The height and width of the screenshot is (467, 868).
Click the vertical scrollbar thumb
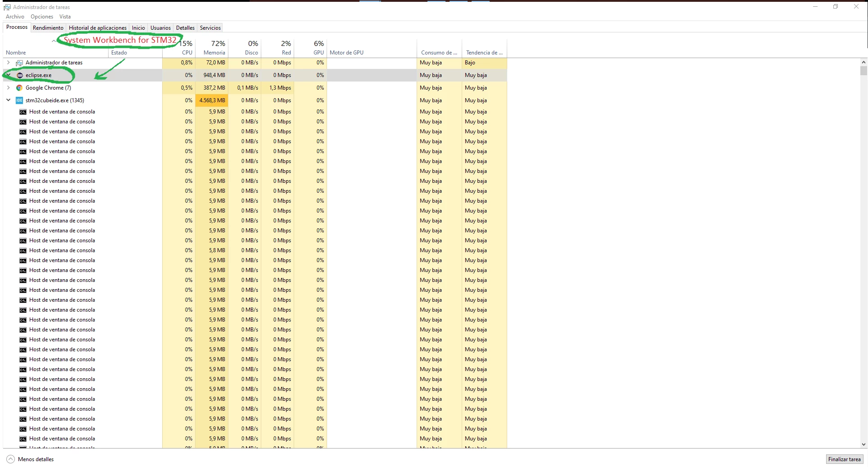coord(863,71)
